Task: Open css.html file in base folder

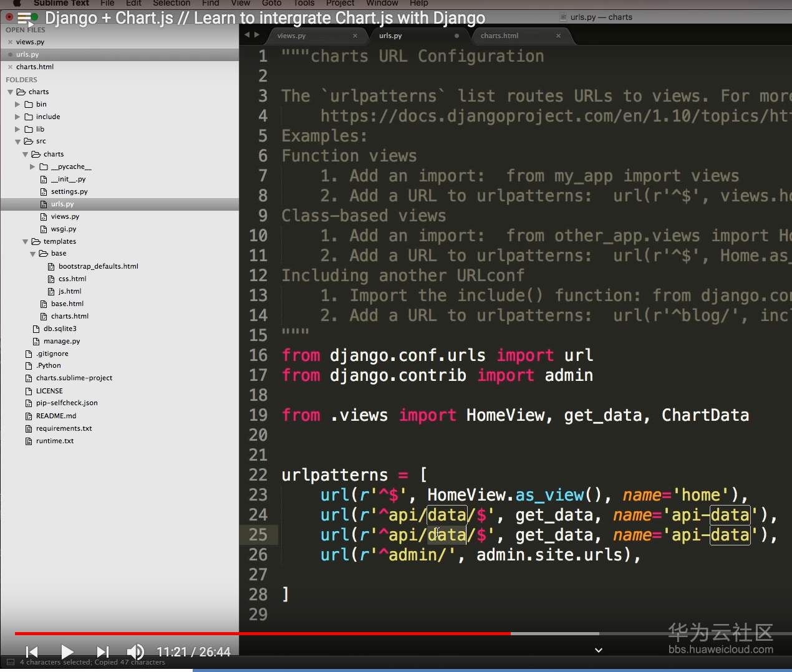Action: 72,279
